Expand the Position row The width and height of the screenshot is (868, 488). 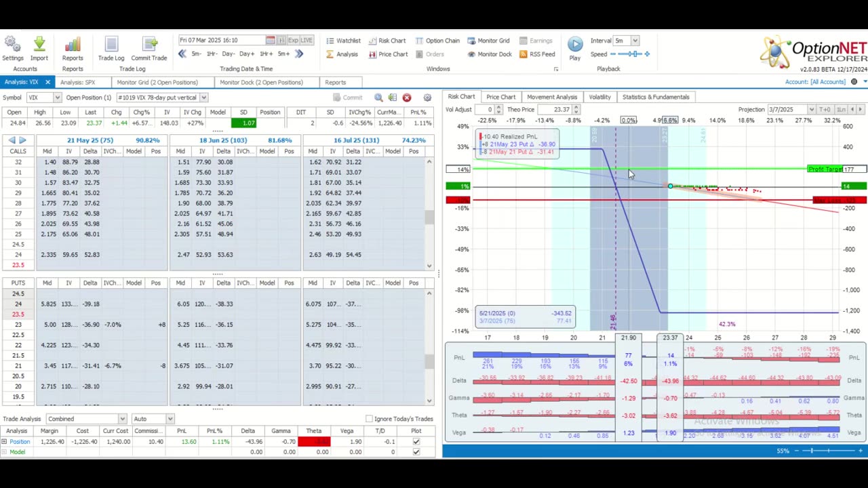(x=5, y=442)
